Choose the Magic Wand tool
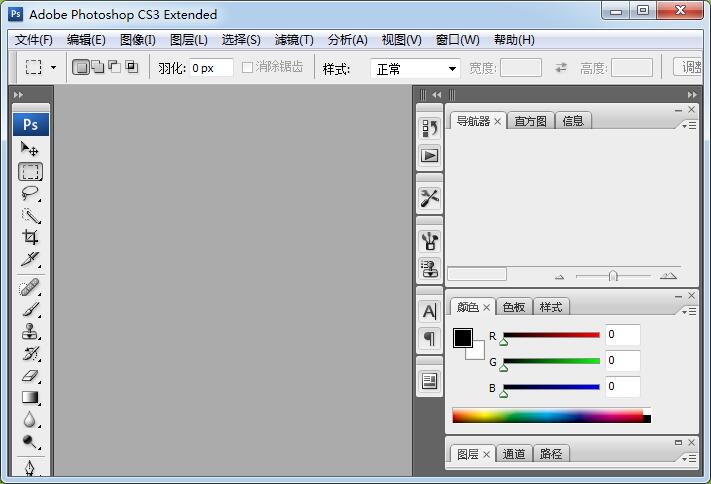This screenshot has width=711, height=484. (x=30, y=215)
